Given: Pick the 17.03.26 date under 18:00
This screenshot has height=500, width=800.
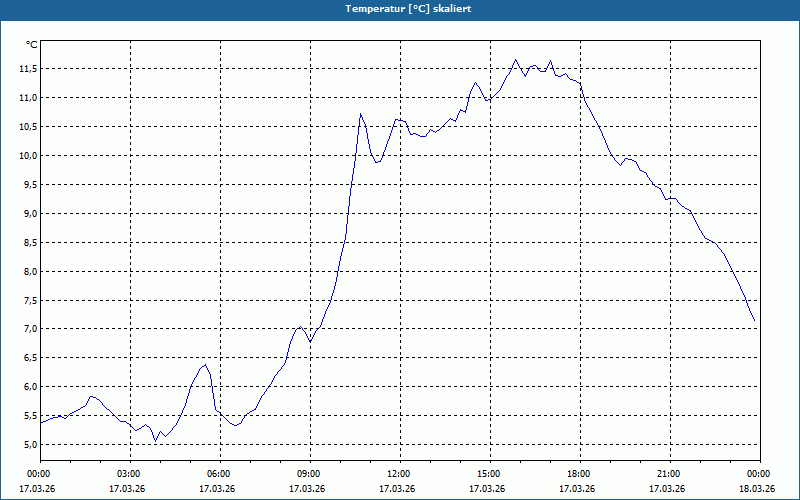Looking at the screenshot, I should [x=577, y=489].
